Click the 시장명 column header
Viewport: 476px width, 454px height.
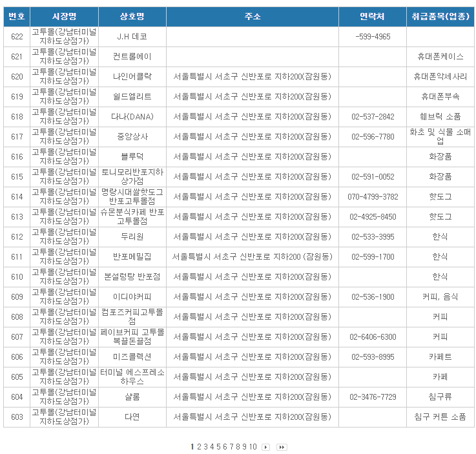(x=64, y=16)
